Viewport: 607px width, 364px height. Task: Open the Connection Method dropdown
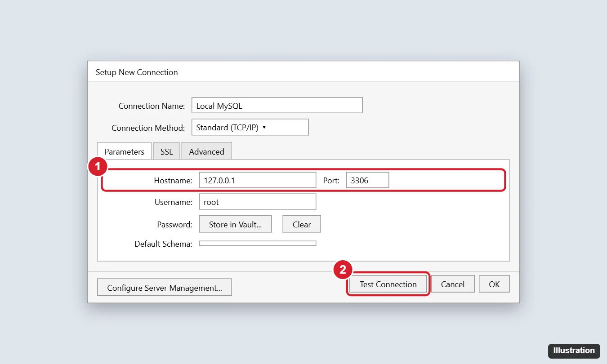point(250,127)
